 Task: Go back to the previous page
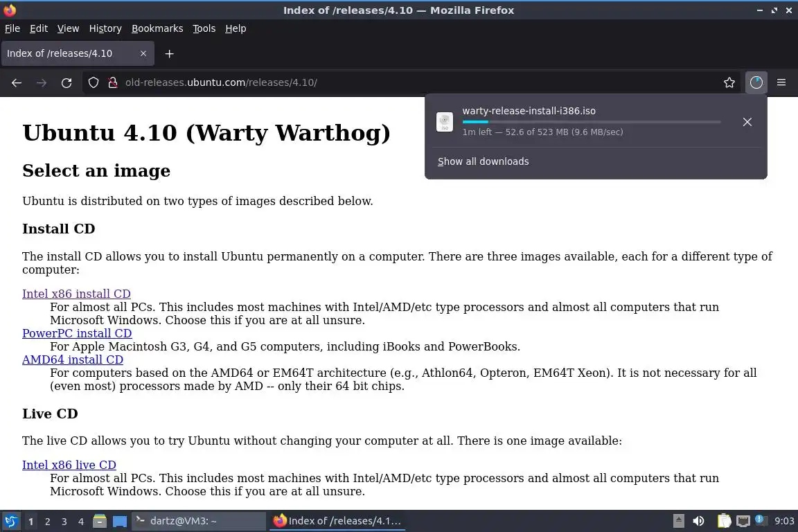click(x=17, y=82)
